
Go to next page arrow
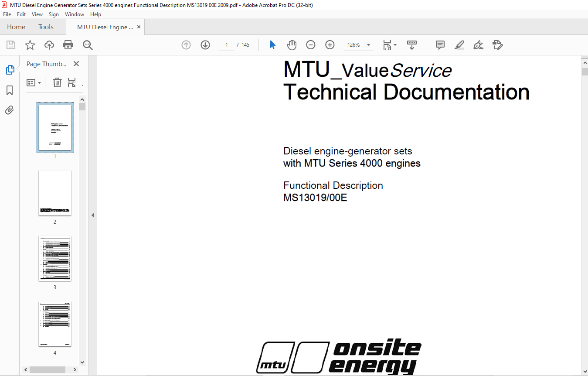(205, 45)
